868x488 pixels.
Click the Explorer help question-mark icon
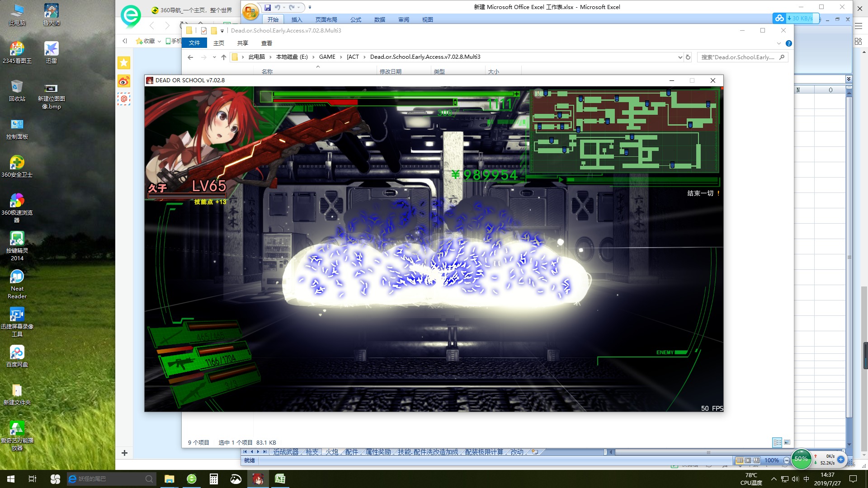tap(788, 43)
